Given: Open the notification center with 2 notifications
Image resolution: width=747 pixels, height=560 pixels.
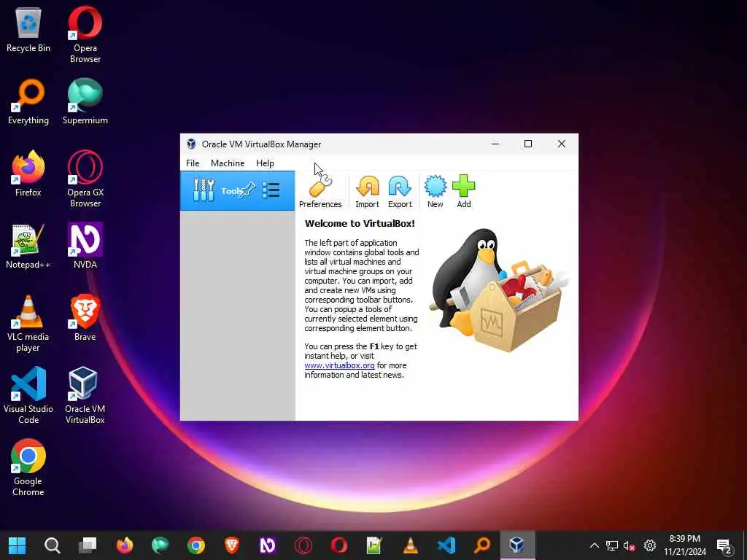Looking at the screenshot, I should [724, 545].
